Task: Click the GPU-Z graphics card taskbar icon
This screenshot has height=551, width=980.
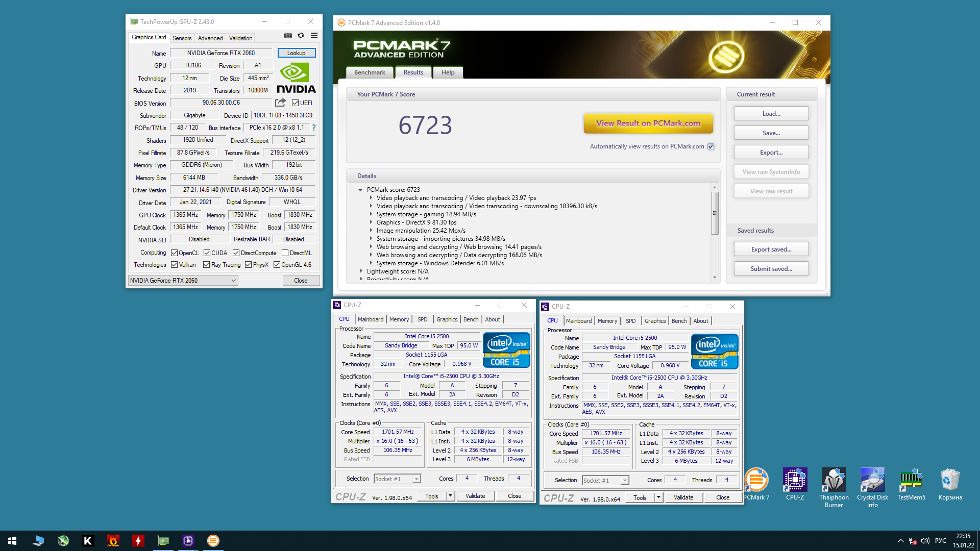Action: (163, 541)
